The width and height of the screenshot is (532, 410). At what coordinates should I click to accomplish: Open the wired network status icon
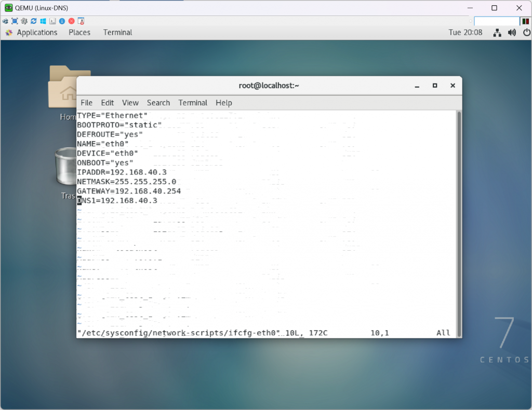pyautogui.click(x=497, y=33)
